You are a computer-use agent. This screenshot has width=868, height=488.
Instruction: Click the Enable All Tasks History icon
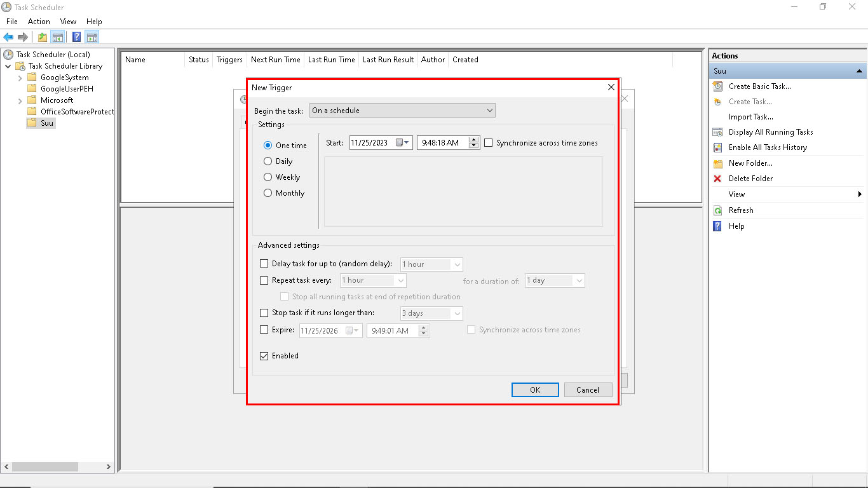(x=719, y=147)
